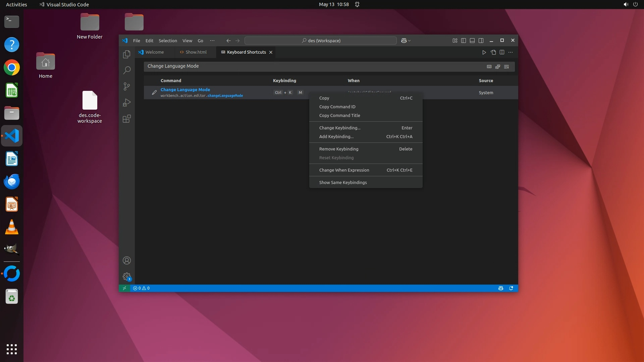Image resolution: width=644 pixels, height=362 pixels.
Task: Open the Run and Debug view
Action: click(x=126, y=103)
